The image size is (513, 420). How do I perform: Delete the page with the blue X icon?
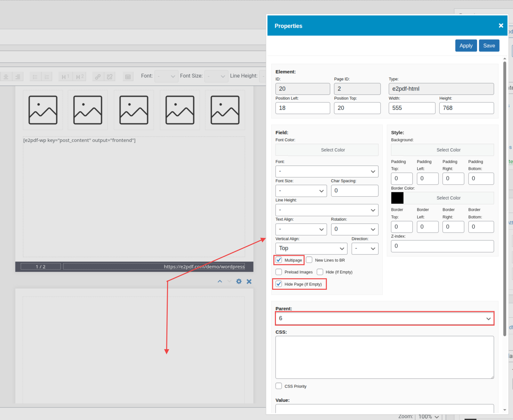tap(249, 281)
